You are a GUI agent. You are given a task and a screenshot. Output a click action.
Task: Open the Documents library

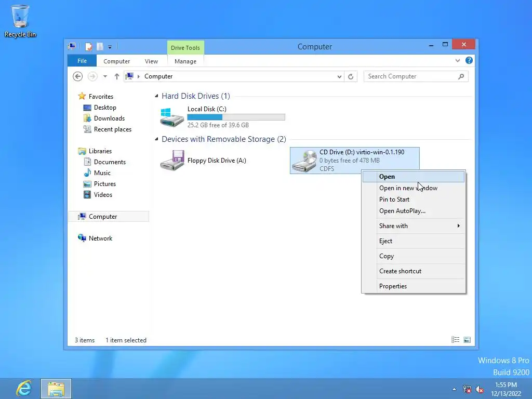pos(110,162)
